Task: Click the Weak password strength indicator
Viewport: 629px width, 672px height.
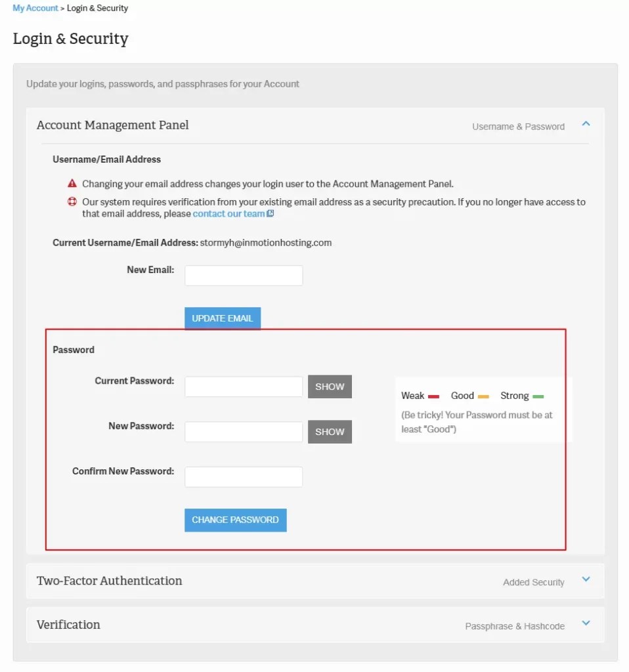Action: (434, 395)
